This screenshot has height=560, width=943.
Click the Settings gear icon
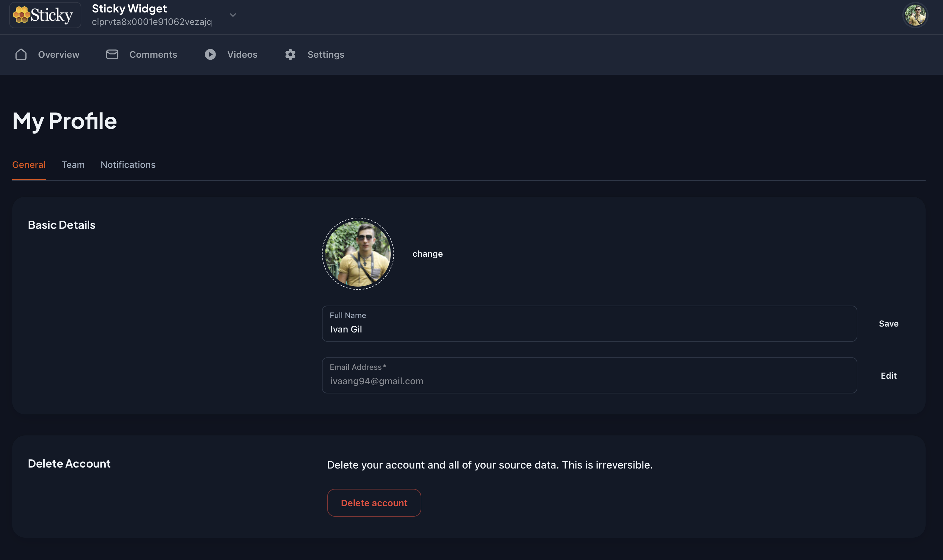pyautogui.click(x=290, y=54)
